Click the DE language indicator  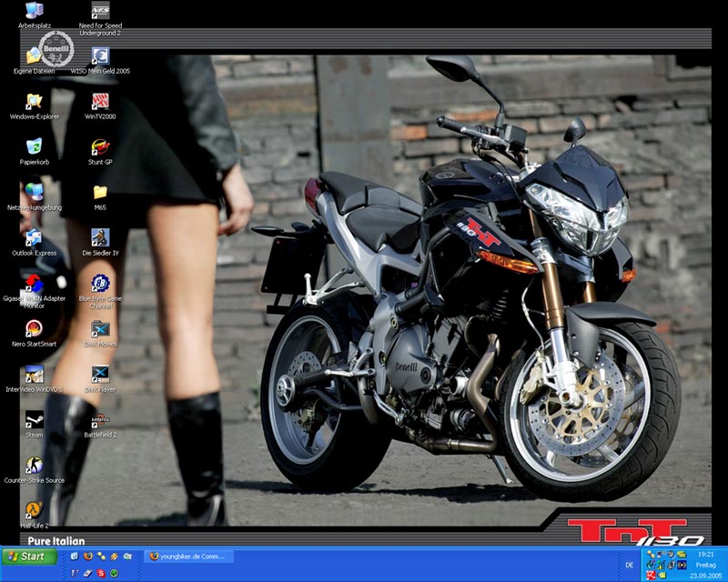pos(630,565)
